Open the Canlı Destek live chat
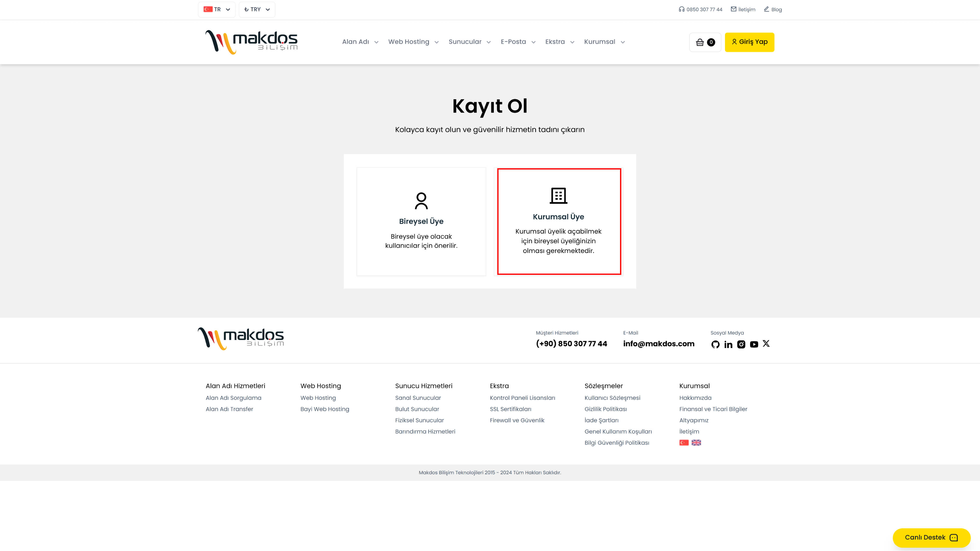 point(931,538)
